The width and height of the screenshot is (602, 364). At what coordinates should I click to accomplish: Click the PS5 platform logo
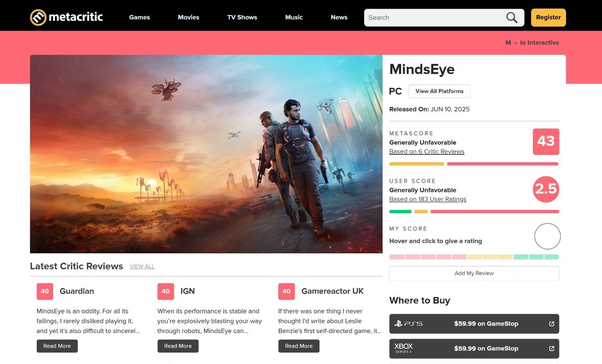point(408,324)
